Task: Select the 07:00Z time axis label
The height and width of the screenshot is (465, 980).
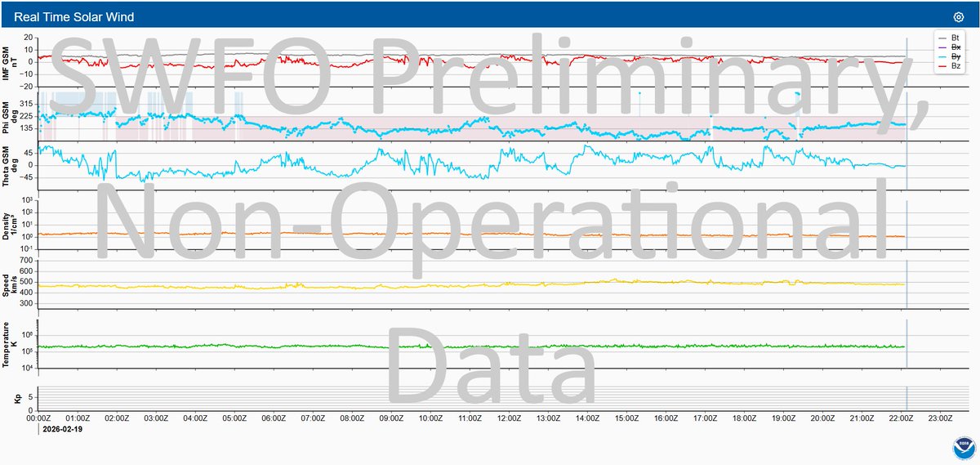Action: [x=313, y=417]
